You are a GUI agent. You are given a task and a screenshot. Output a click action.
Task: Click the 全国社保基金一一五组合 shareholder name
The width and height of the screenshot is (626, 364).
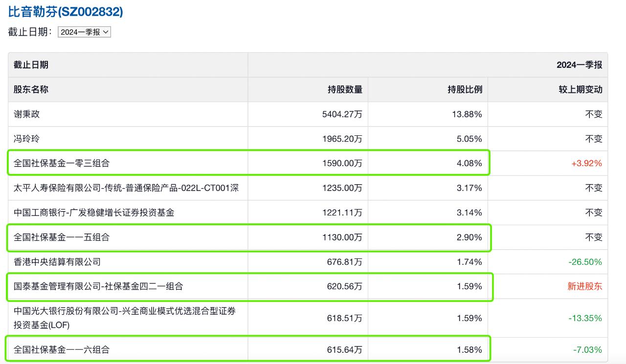[x=62, y=237]
